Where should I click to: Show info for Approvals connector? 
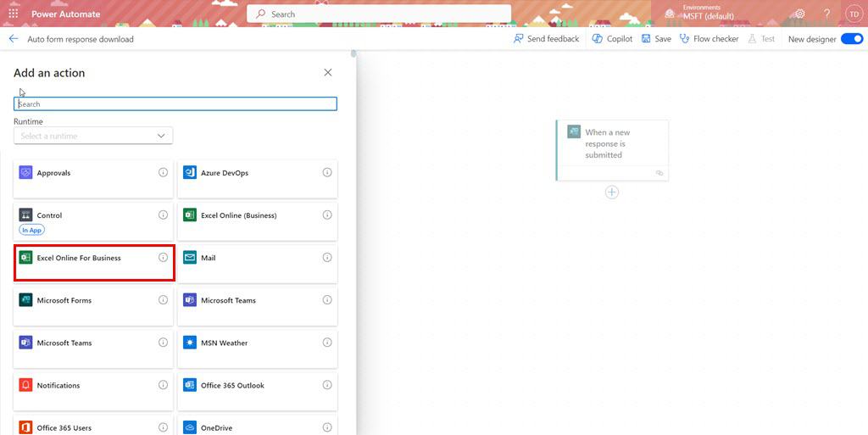click(163, 172)
